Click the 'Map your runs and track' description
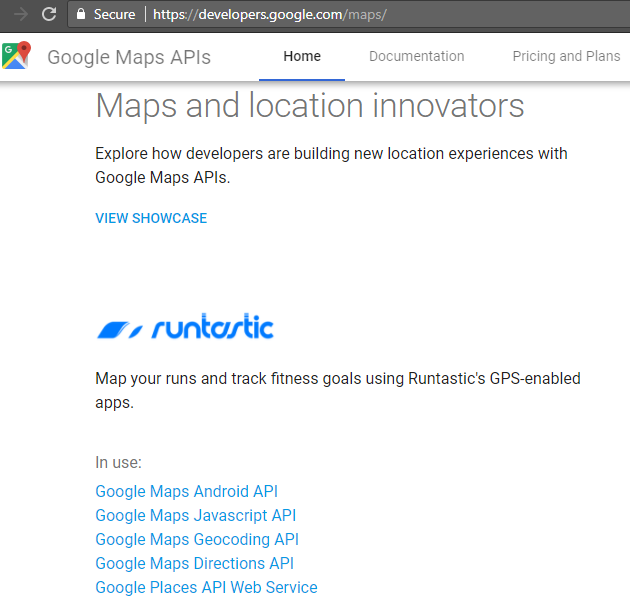 tap(338, 391)
